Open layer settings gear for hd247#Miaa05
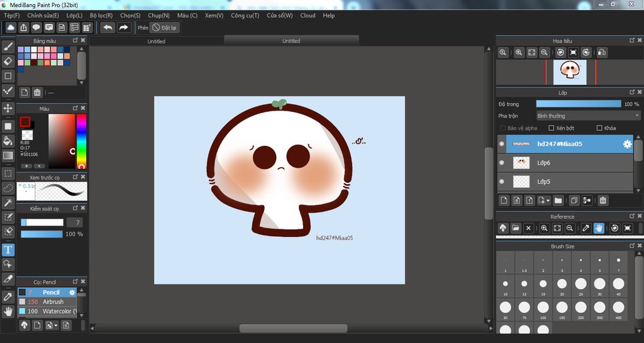644x343 pixels. coord(627,144)
